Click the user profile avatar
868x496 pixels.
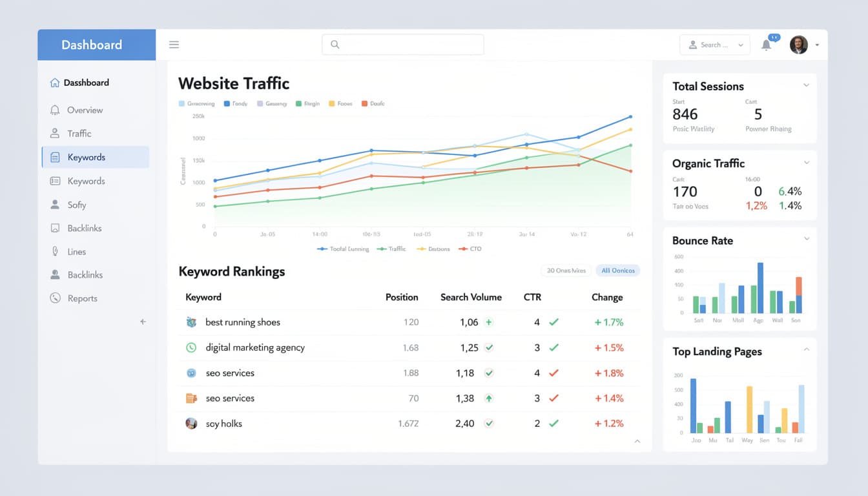799,45
